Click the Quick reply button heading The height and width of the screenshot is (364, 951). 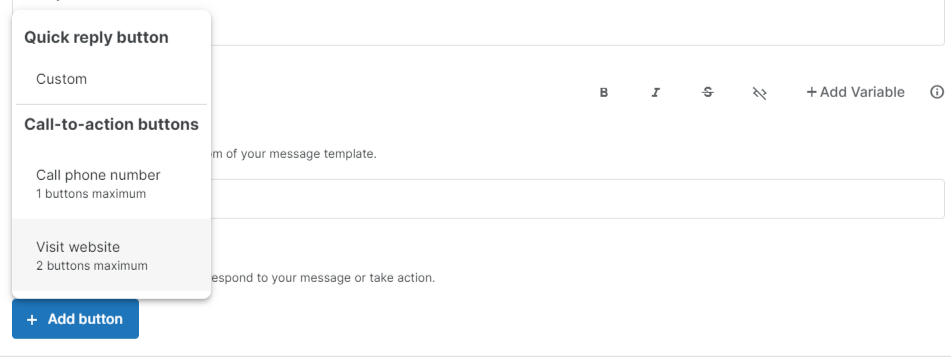(96, 38)
